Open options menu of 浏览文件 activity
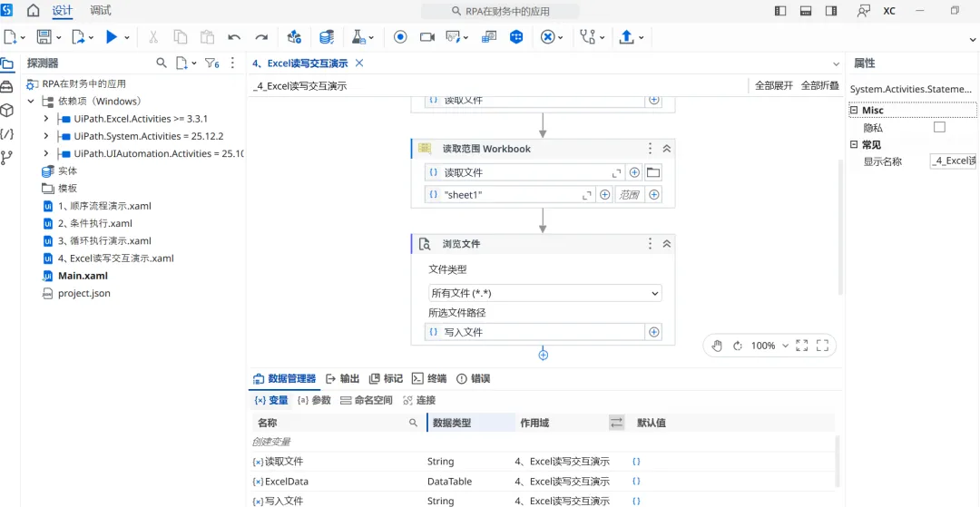Image resolution: width=980 pixels, height=507 pixels. pos(650,243)
